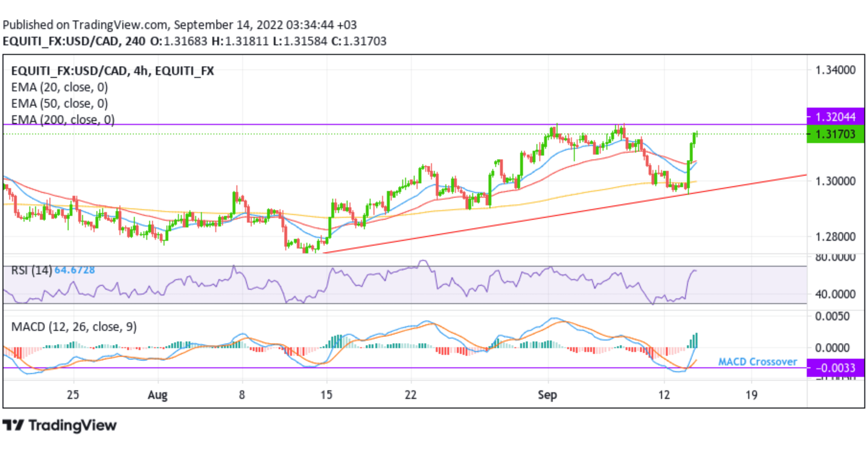Click the TradingView logo at bottom
The height and width of the screenshot is (468, 868).
(x=59, y=425)
